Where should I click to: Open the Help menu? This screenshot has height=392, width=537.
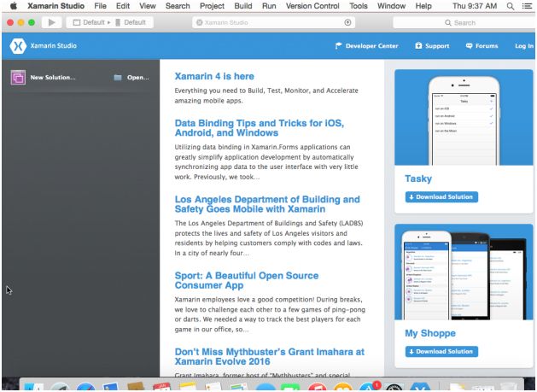pos(423,6)
